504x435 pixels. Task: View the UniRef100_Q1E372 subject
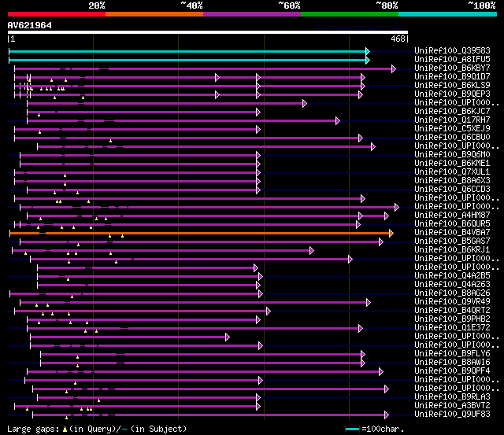click(x=452, y=327)
